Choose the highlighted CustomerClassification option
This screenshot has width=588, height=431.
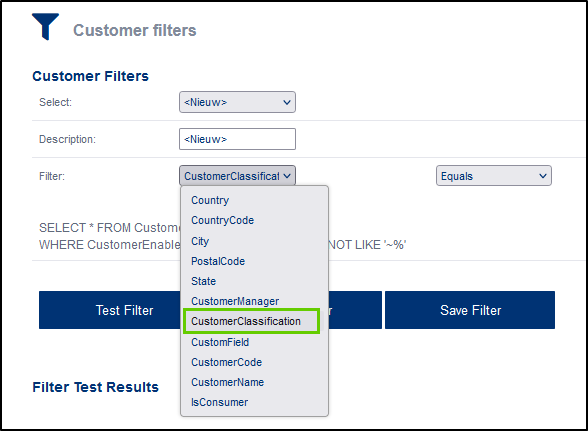(x=251, y=321)
